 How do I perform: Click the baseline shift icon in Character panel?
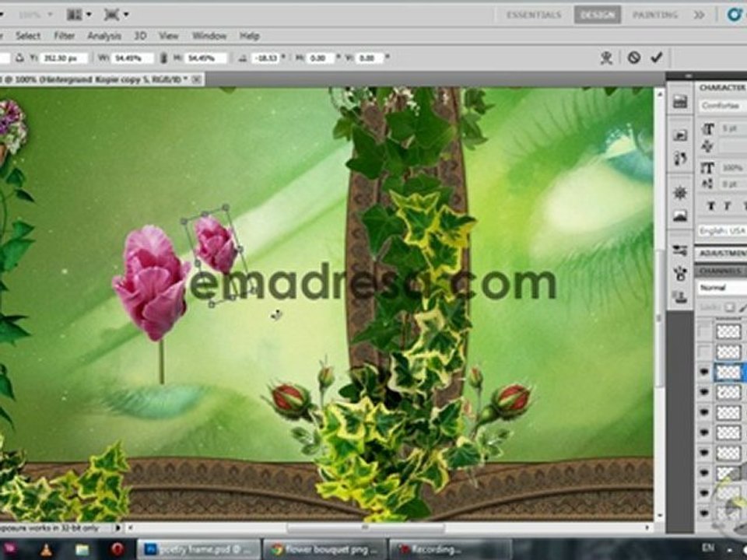pos(708,184)
